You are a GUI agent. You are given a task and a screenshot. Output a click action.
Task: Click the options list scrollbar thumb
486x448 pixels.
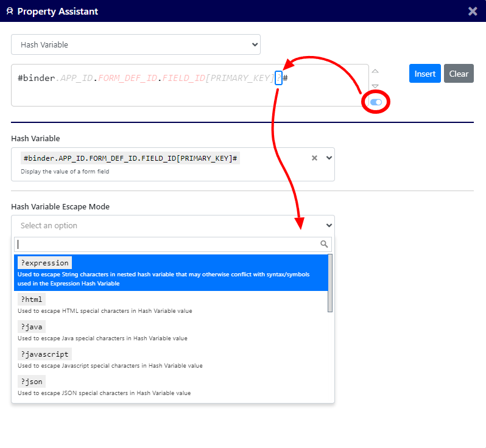tap(330, 283)
